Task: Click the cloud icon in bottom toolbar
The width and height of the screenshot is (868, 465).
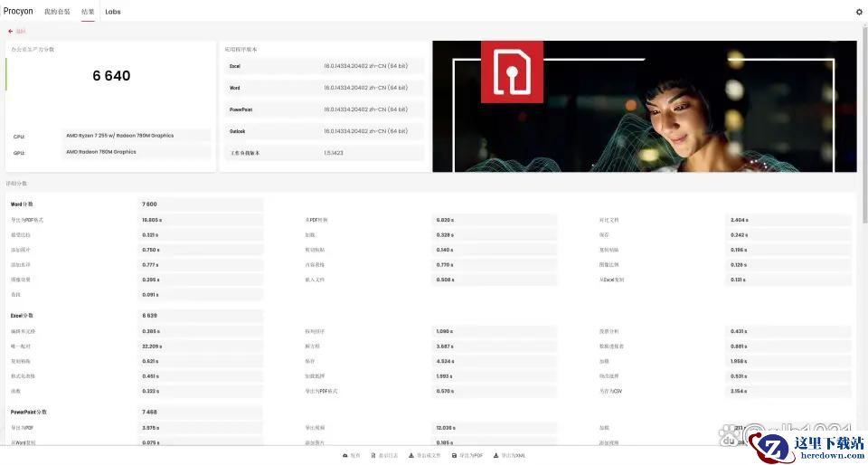Action: 345,455
